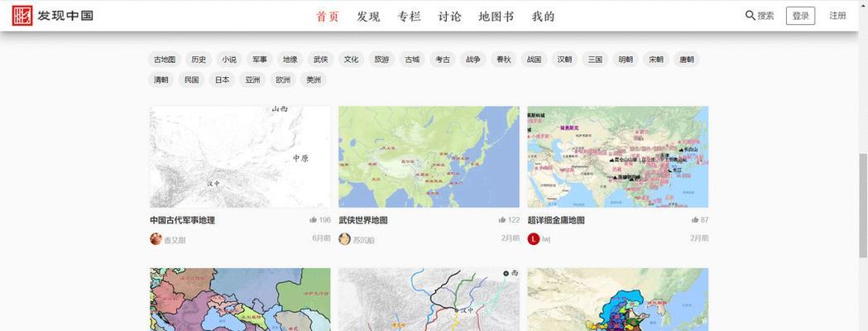Select the 春秋 tag

(x=504, y=60)
